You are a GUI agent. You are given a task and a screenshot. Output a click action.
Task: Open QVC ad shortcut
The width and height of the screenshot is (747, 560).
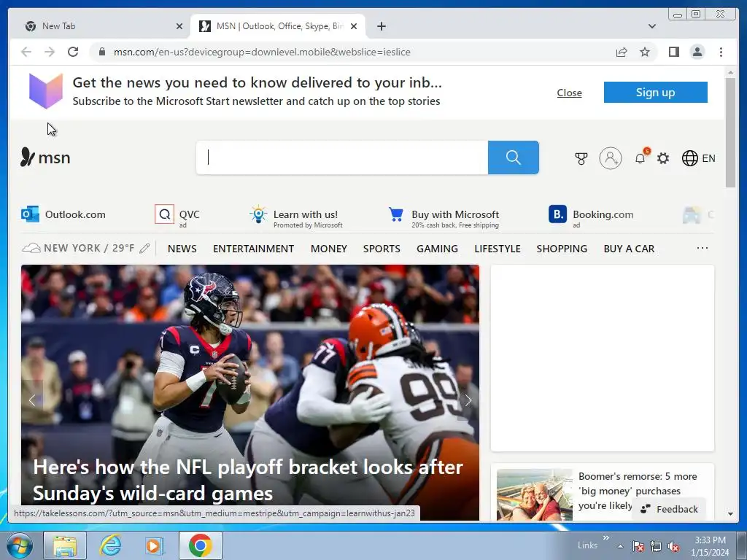[x=177, y=217]
